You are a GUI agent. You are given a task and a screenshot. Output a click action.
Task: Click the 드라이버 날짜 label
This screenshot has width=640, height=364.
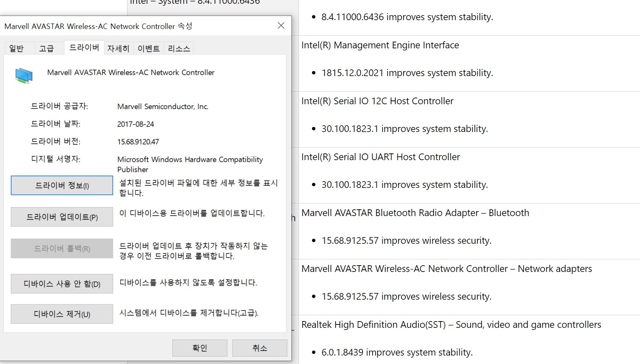tap(56, 124)
